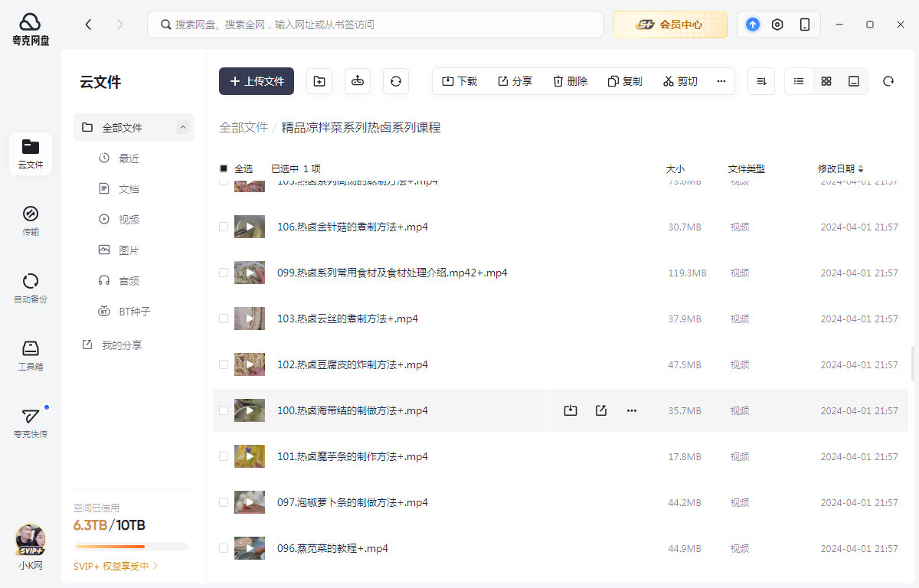Open 夸克快传 in left sidebar
The width and height of the screenshot is (919, 588).
31,422
